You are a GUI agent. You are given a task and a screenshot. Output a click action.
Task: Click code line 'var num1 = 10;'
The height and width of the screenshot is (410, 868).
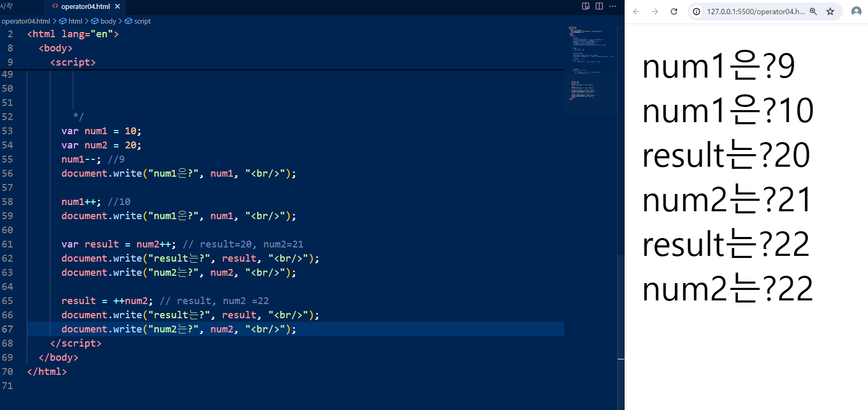(x=101, y=131)
